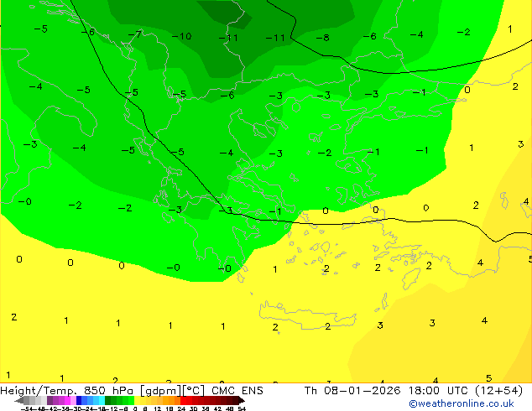532x411 pixels.
Task: Select the cyan swatch in the color legend
Action: [x=102, y=400]
